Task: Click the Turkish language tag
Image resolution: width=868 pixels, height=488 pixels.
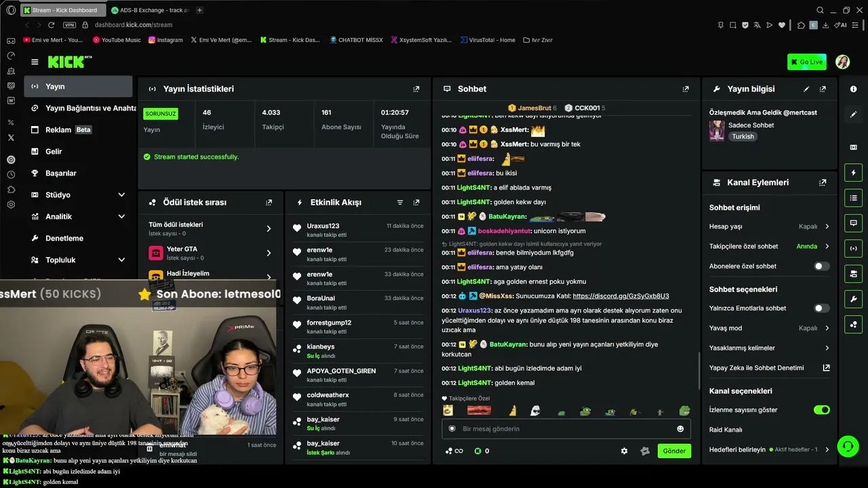Action: tap(743, 136)
